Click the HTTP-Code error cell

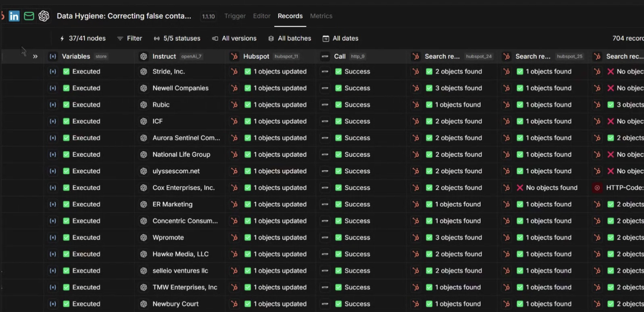click(x=616, y=188)
